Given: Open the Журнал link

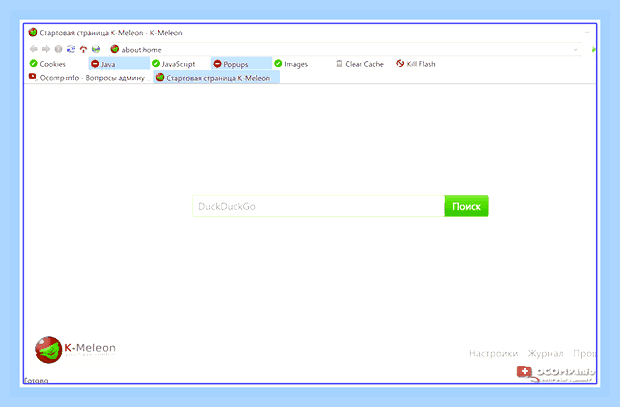Looking at the screenshot, I should point(546,353).
